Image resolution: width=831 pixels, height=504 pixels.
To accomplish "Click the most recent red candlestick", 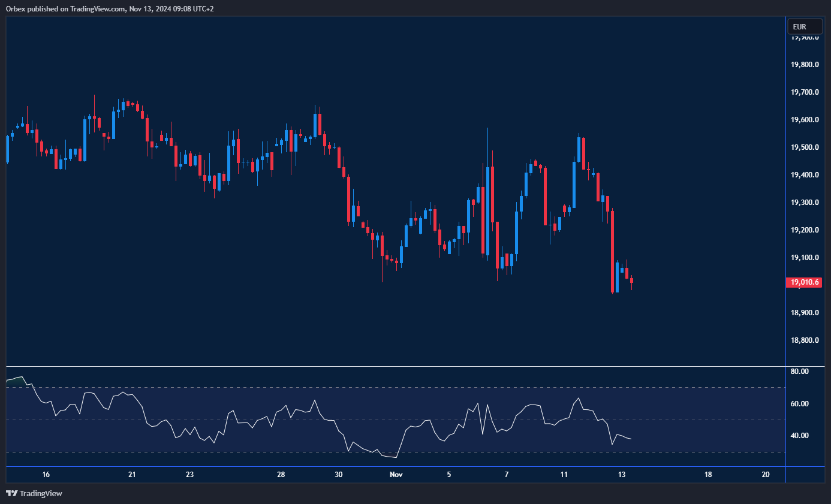I will pyautogui.click(x=632, y=280).
